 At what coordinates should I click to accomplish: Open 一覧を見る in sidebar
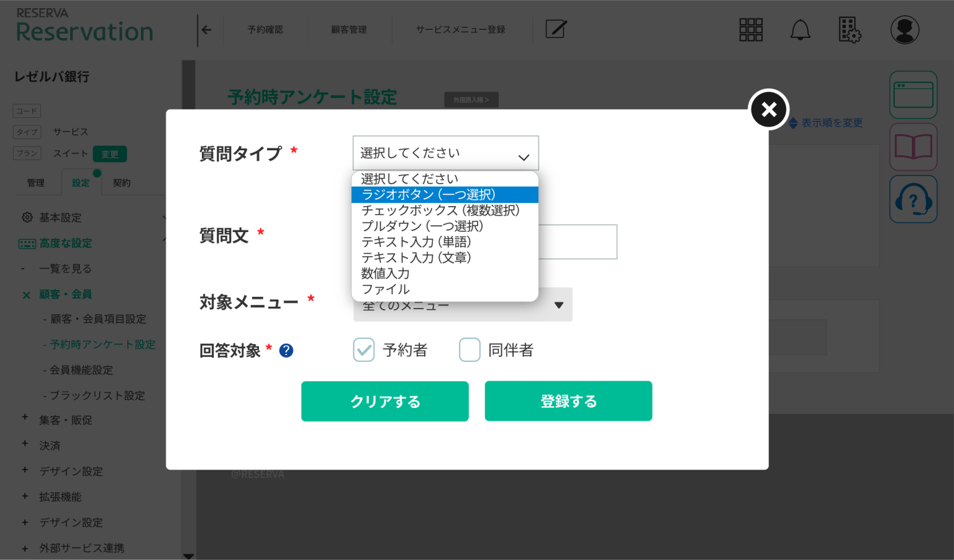(x=65, y=269)
